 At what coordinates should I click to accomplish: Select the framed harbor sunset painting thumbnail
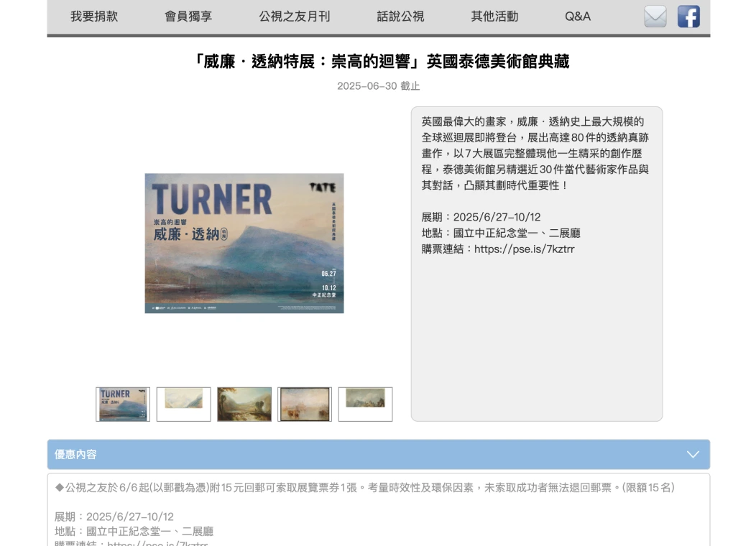[x=305, y=404]
